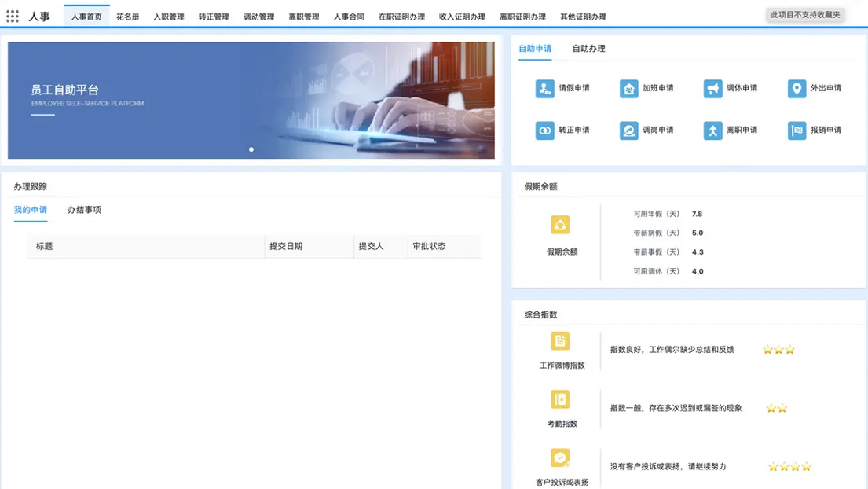Click the 假期余额 holiday balance icon

point(560,224)
